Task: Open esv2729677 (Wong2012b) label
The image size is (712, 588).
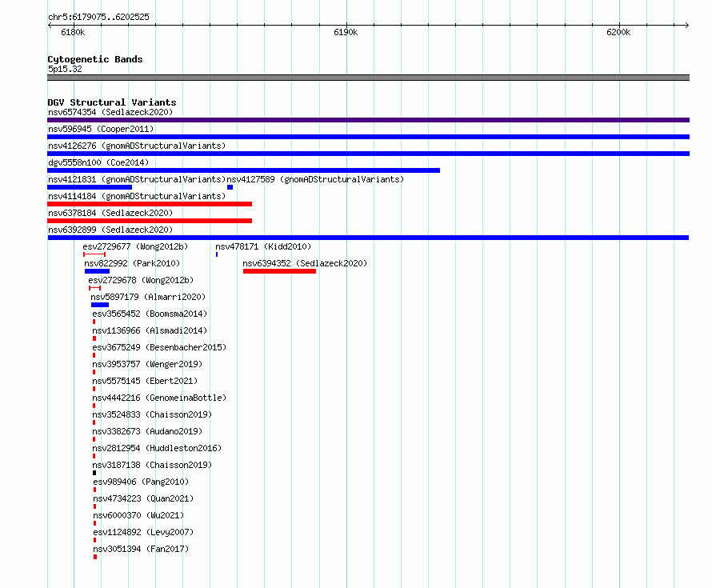Action: pos(135,246)
